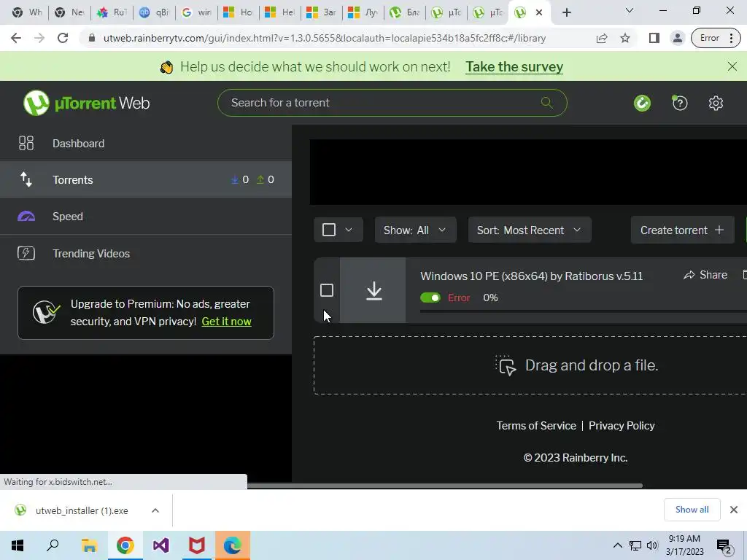Open Speed in the sidebar
The height and width of the screenshot is (560, 747).
click(x=146, y=216)
